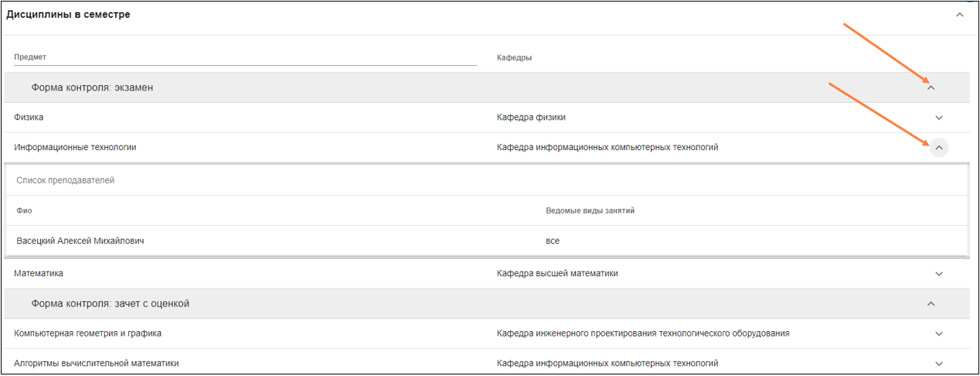Click Дисциплины в семестре panel title

click(68, 15)
